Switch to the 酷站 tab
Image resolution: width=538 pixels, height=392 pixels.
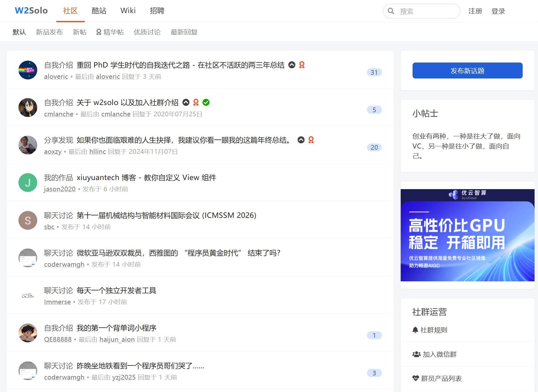pos(99,11)
